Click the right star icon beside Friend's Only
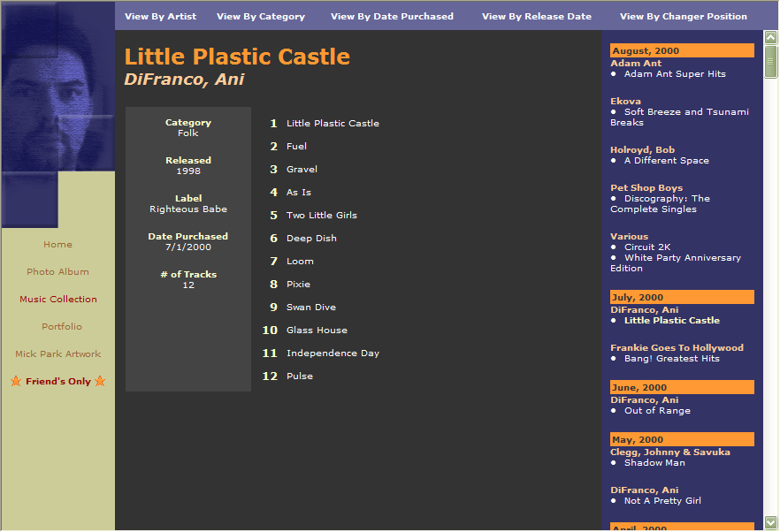Image resolution: width=780 pixels, height=532 pixels. (x=100, y=382)
